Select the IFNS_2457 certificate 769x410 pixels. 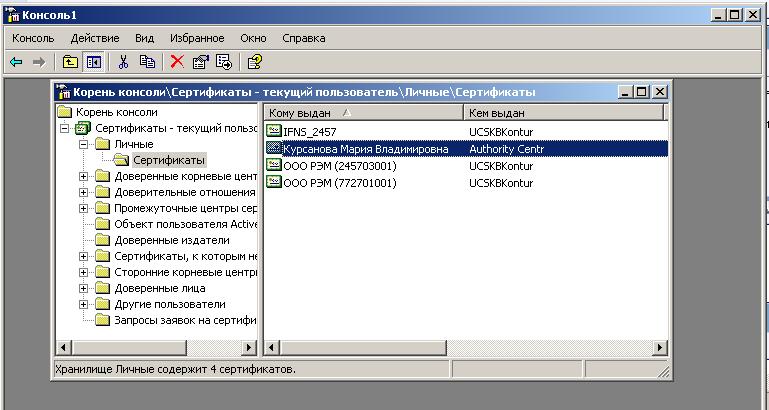tap(309, 131)
